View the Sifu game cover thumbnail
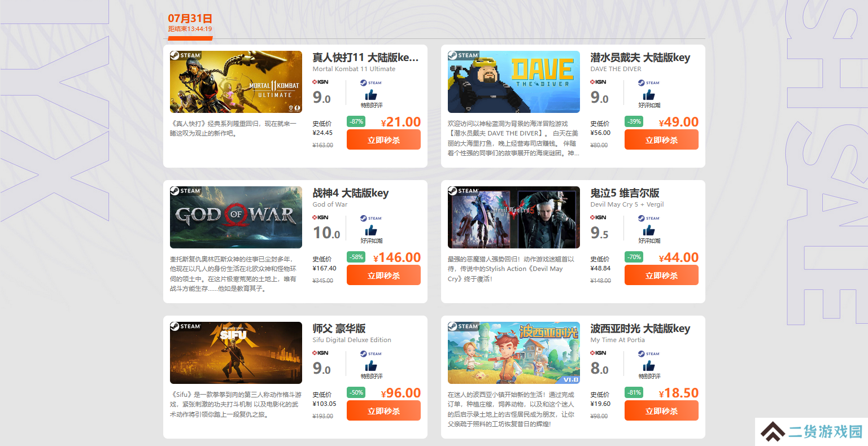The height and width of the screenshot is (446, 868). 236,353
